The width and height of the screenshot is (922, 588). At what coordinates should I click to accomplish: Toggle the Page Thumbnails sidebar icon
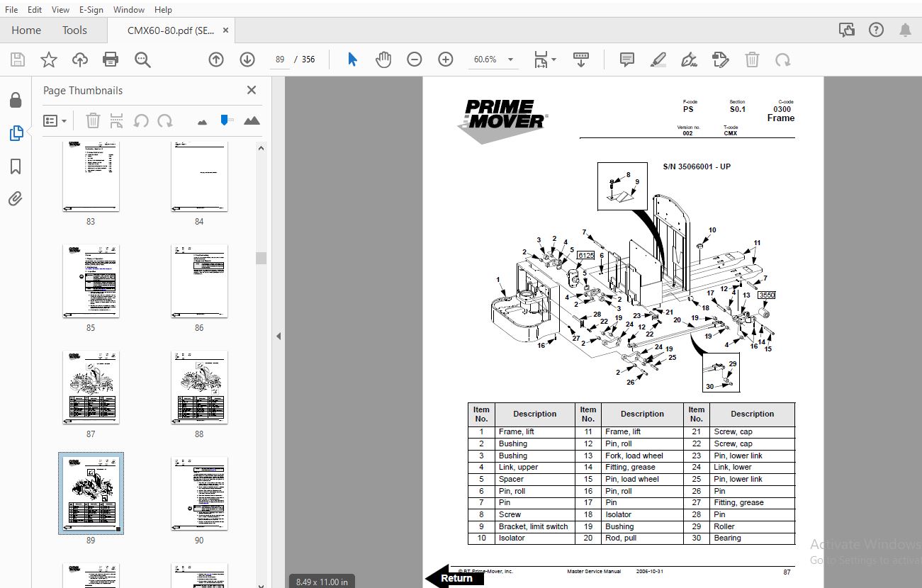[x=16, y=132]
